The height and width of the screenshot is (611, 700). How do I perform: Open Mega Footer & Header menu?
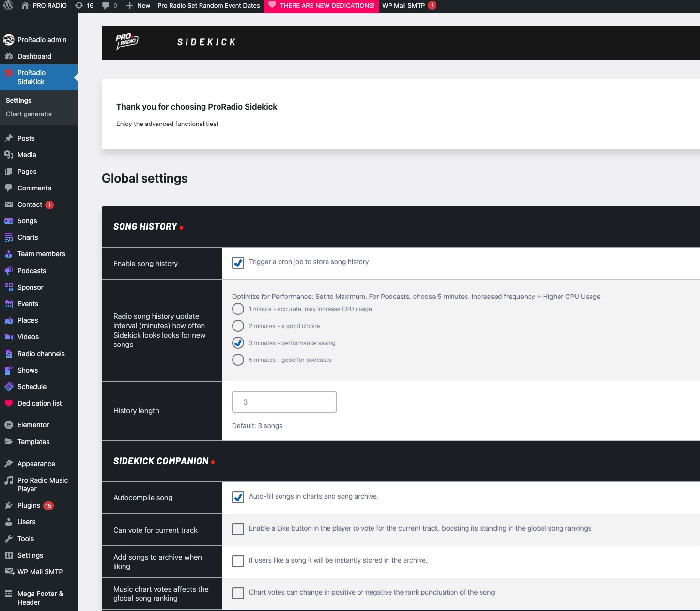(39, 598)
